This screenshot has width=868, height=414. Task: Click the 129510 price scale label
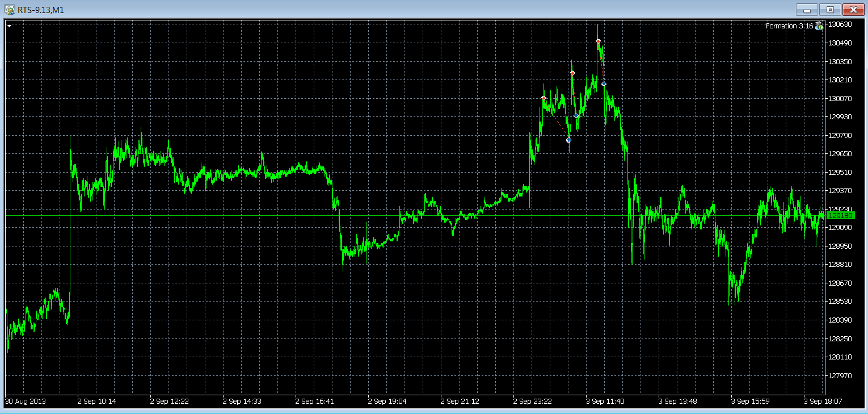[x=840, y=172]
